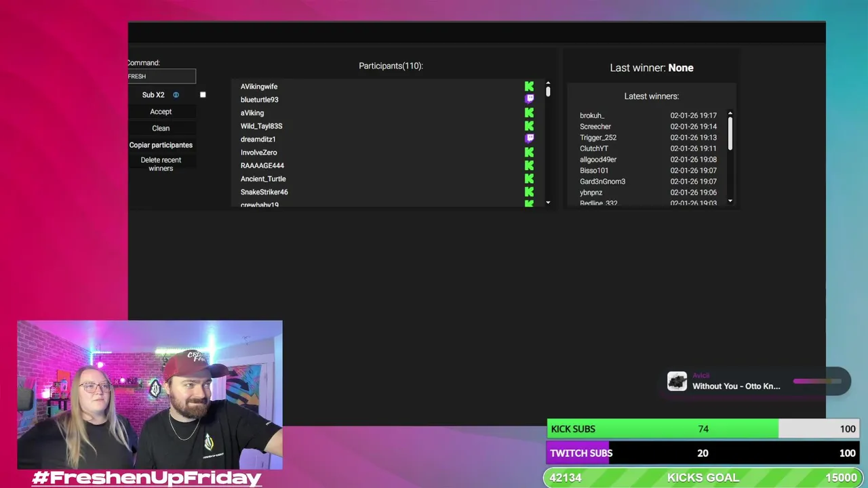Click the latest winners scrollbar thumb
This screenshot has height=488, width=868.
pyautogui.click(x=730, y=134)
